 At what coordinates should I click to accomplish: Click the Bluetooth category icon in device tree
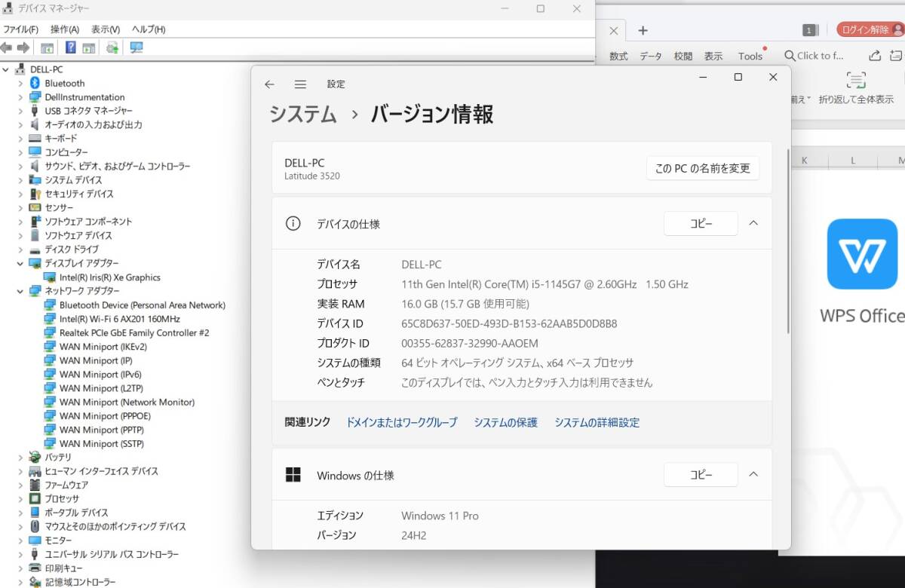pyautogui.click(x=35, y=83)
